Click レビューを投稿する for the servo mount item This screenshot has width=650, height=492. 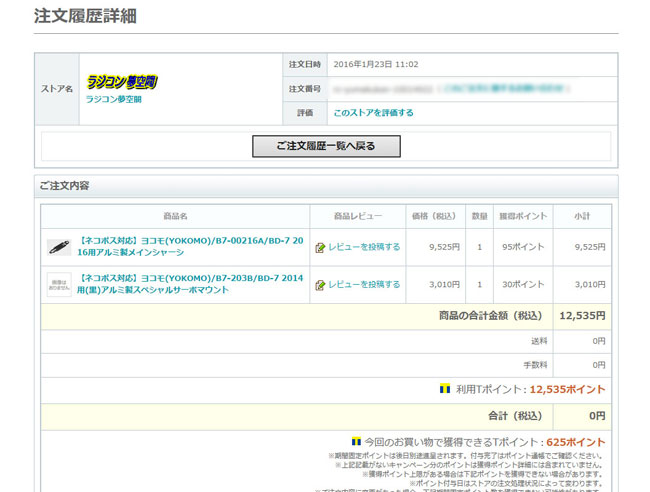pyautogui.click(x=364, y=284)
